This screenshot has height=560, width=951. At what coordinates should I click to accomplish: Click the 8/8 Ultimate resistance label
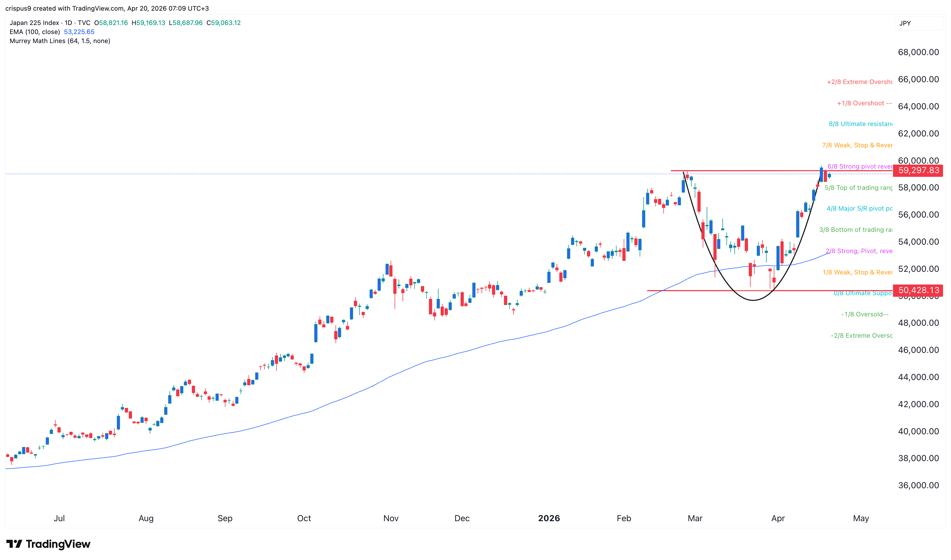[860, 124]
